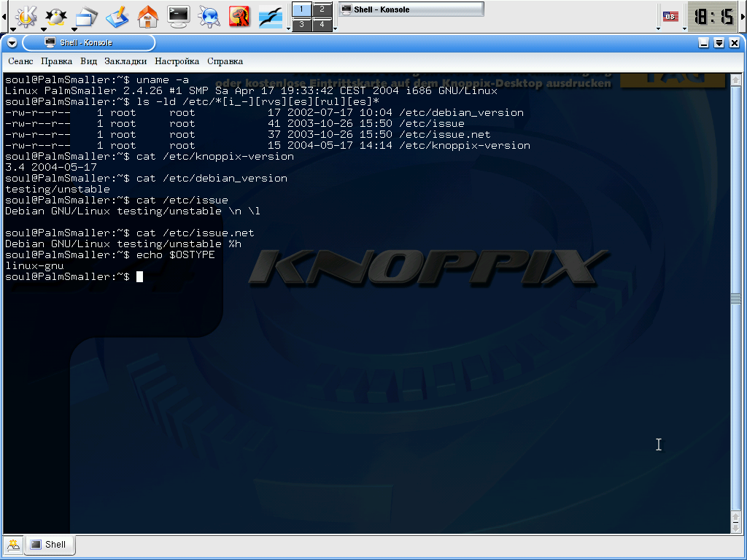
Task: Click the 'uname -a' command text
Action: point(163,80)
